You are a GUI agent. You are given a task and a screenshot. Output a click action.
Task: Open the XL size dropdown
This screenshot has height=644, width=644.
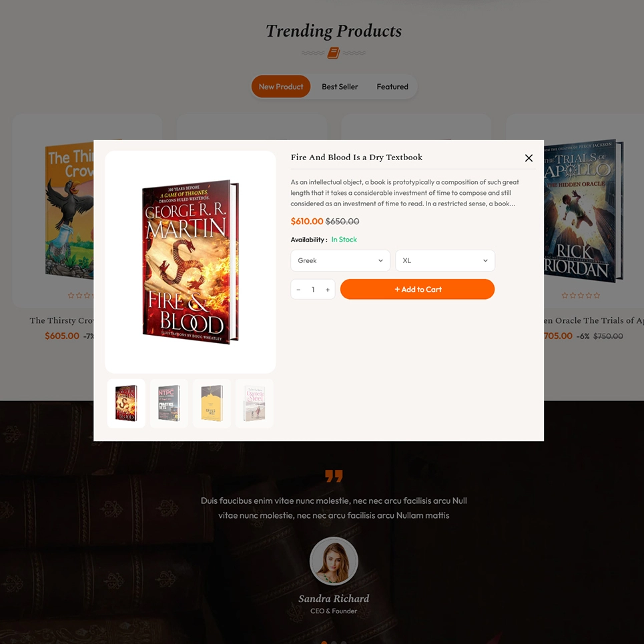[x=445, y=260]
